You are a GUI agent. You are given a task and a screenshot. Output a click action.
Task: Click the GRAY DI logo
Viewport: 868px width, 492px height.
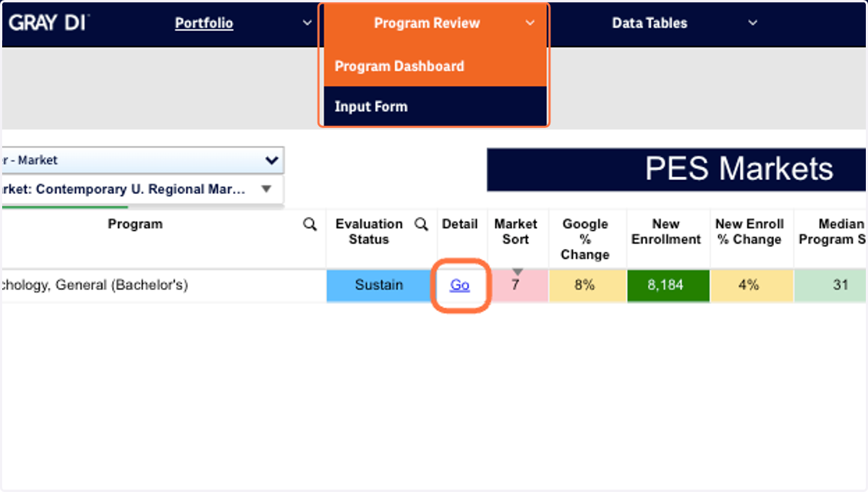[x=48, y=22]
